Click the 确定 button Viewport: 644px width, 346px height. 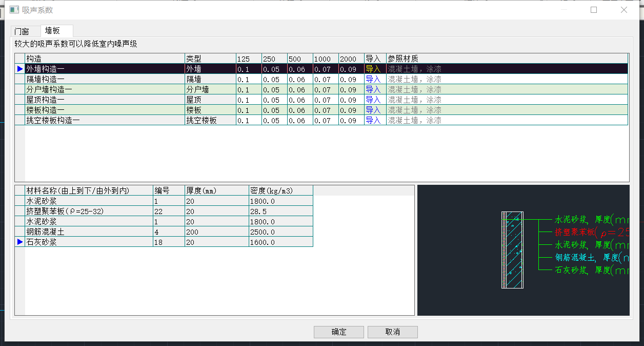click(x=339, y=332)
